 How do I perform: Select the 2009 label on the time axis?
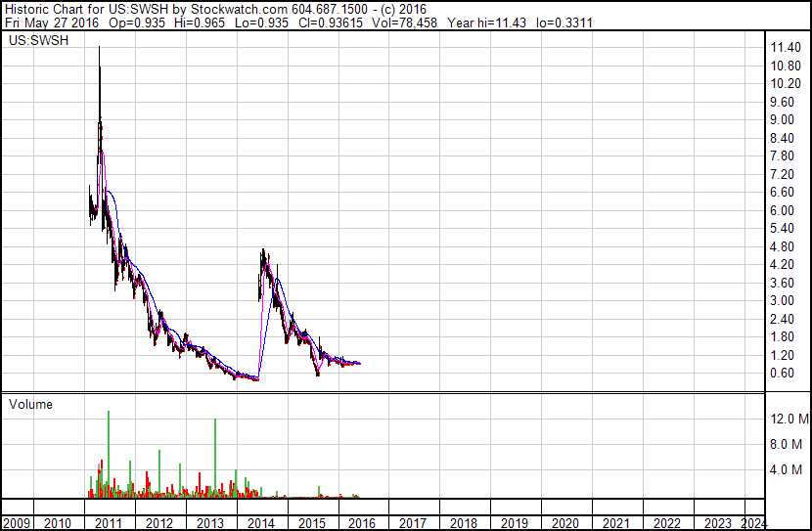pos(17,523)
